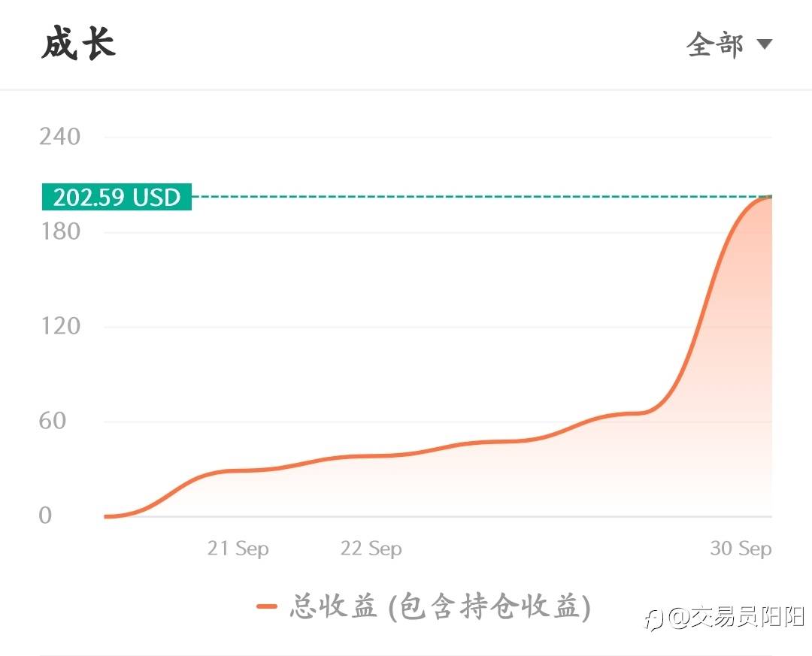Toggle the 总收益 (包含持仓收益) legend entry

pyautogui.click(x=440, y=606)
